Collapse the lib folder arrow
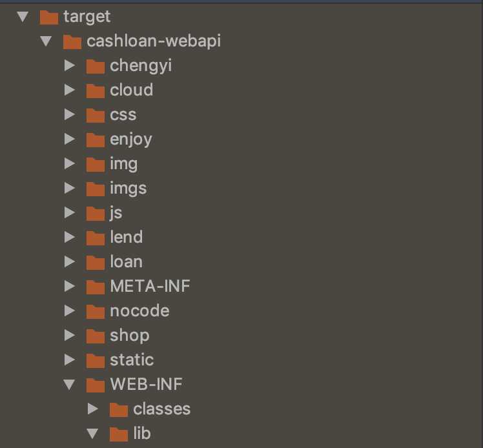Viewport: 483px width, 448px height. [93, 433]
